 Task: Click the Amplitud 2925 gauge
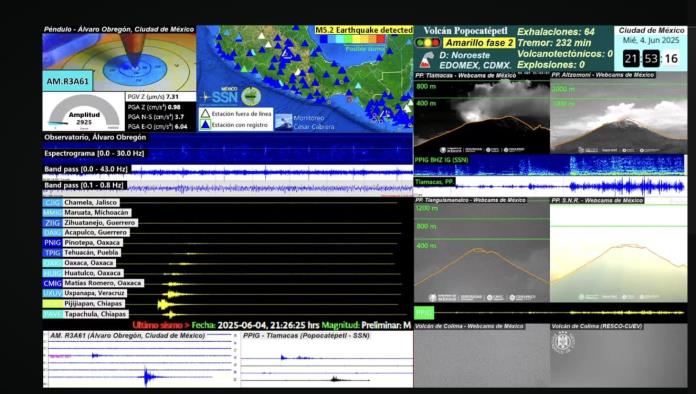click(84, 111)
